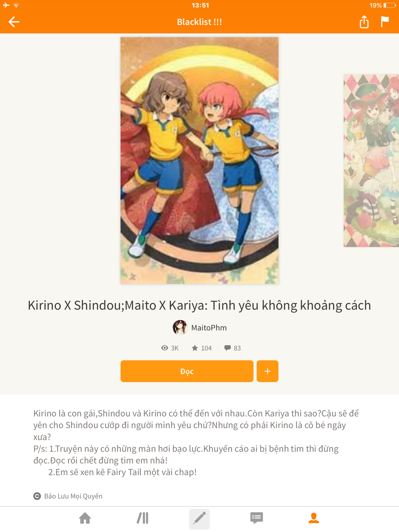Tap MaitoPhm's round avatar picture
The width and height of the screenshot is (399, 532).
[x=180, y=328]
